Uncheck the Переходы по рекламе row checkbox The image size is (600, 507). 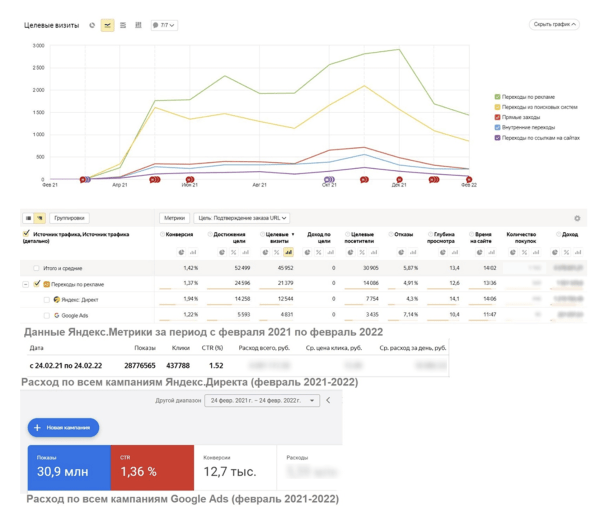click(x=37, y=284)
